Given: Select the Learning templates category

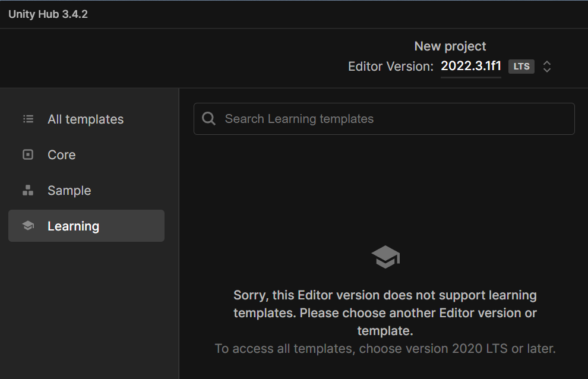Looking at the screenshot, I should pos(86,226).
